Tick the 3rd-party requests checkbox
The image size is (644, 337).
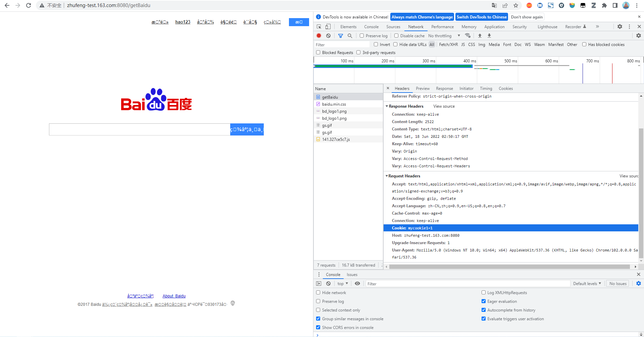click(358, 52)
